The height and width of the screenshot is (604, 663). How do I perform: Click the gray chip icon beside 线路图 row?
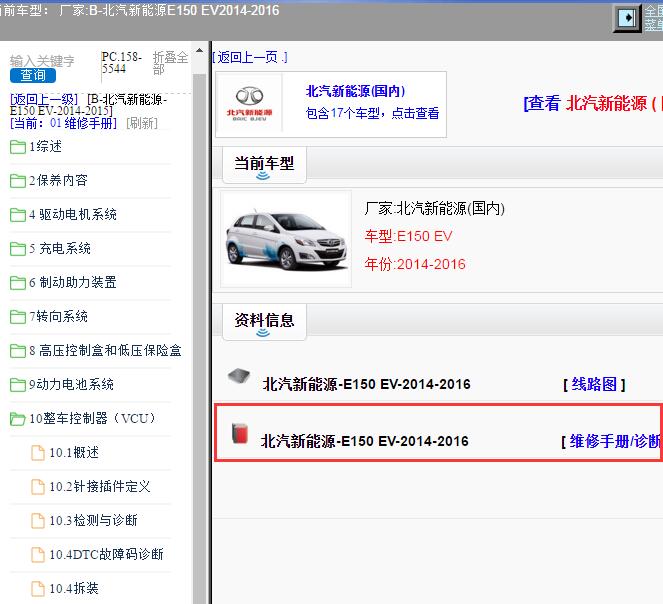(239, 376)
